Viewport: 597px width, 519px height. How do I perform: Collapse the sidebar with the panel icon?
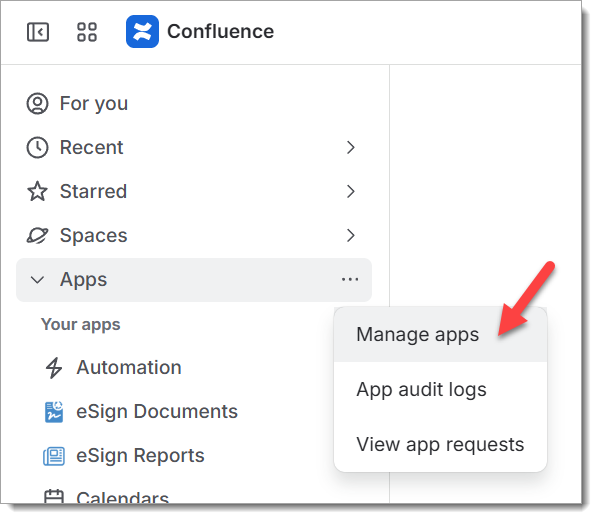[38, 32]
